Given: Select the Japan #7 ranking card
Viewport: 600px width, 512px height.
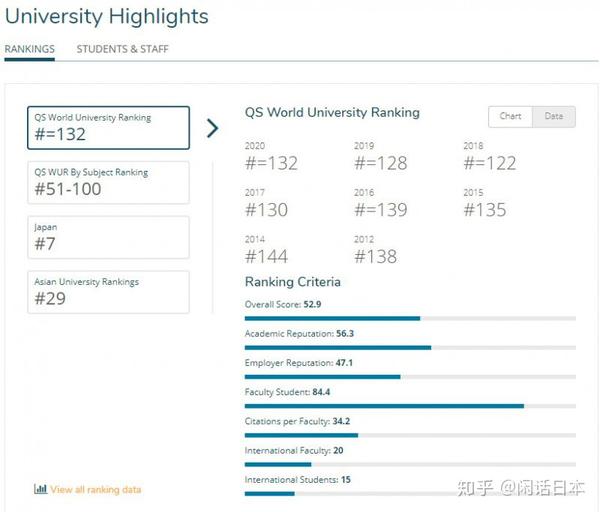Looking at the screenshot, I should tap(108, 237).
